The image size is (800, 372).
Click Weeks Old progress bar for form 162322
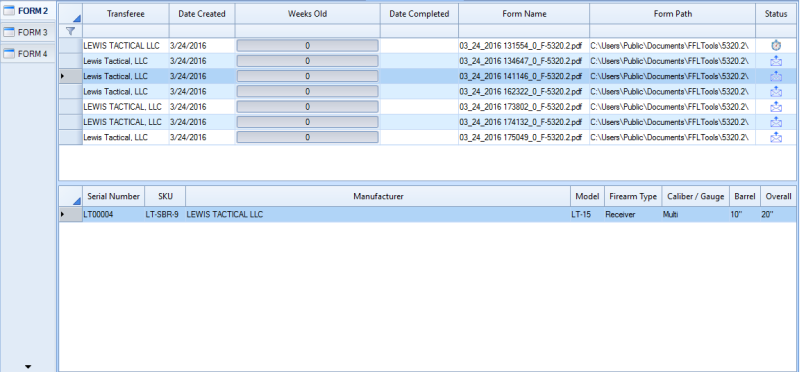click(x=308, y=91)
